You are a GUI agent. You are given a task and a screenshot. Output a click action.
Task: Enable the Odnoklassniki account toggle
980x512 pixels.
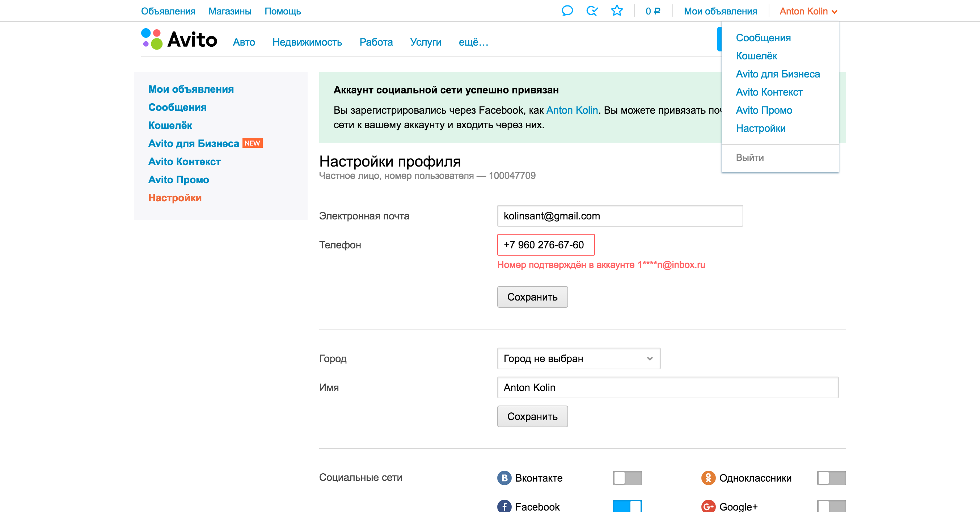click(x=831, y=478)
